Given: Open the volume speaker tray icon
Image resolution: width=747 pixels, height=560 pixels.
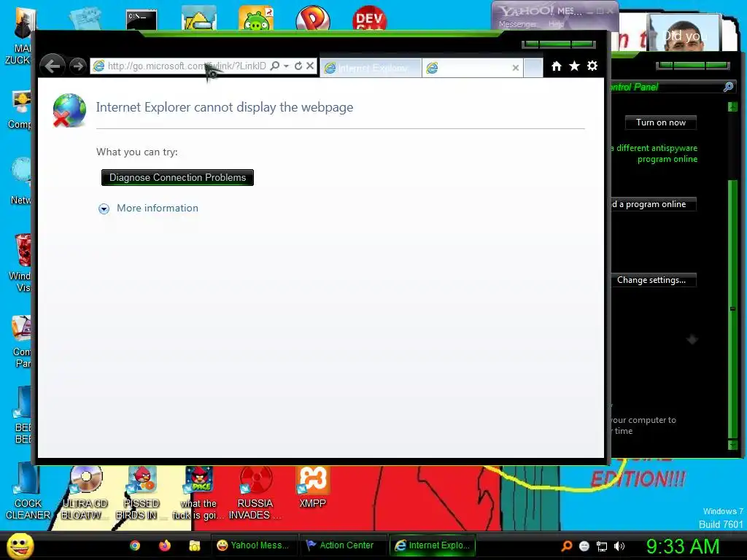Looking at the screenshot, I should pos(619,546).
